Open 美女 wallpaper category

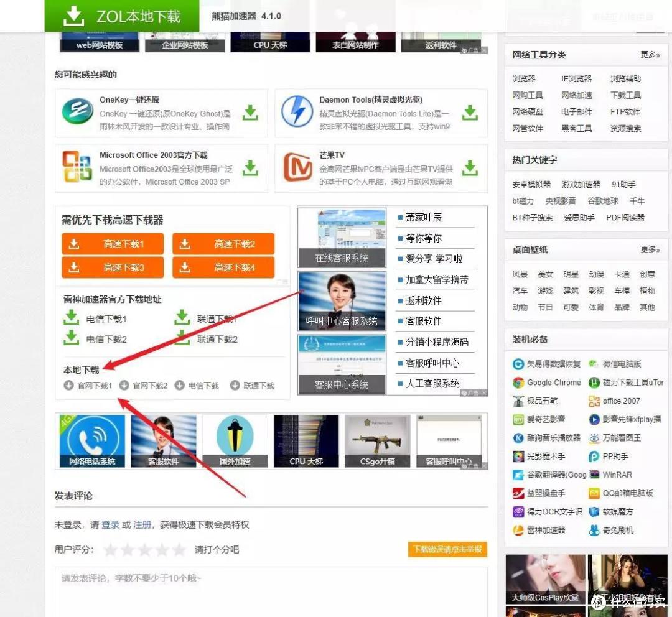pos(545,274)
